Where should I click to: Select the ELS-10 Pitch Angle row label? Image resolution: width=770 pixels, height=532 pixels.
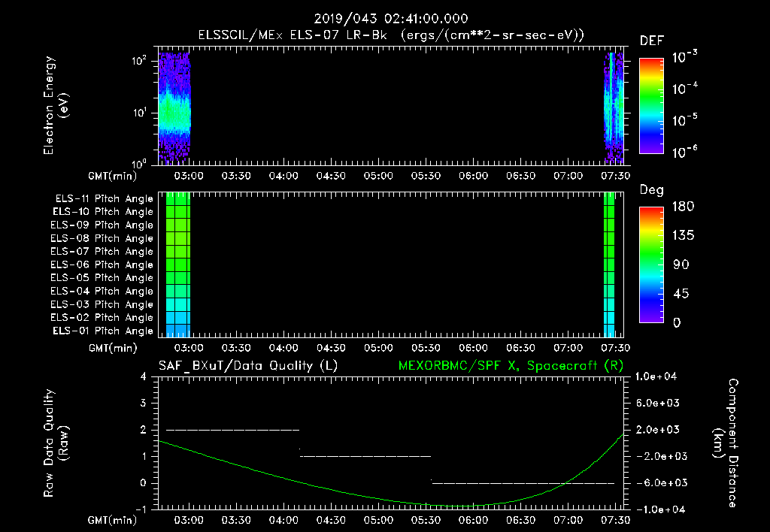[103, 212]
